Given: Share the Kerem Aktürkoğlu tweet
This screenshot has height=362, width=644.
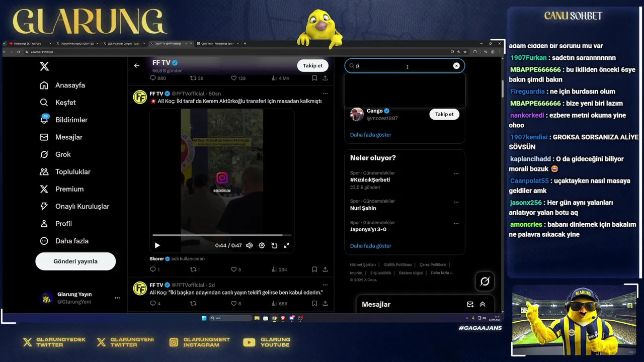Looking at the screenshot, I should tap(325, 269).
